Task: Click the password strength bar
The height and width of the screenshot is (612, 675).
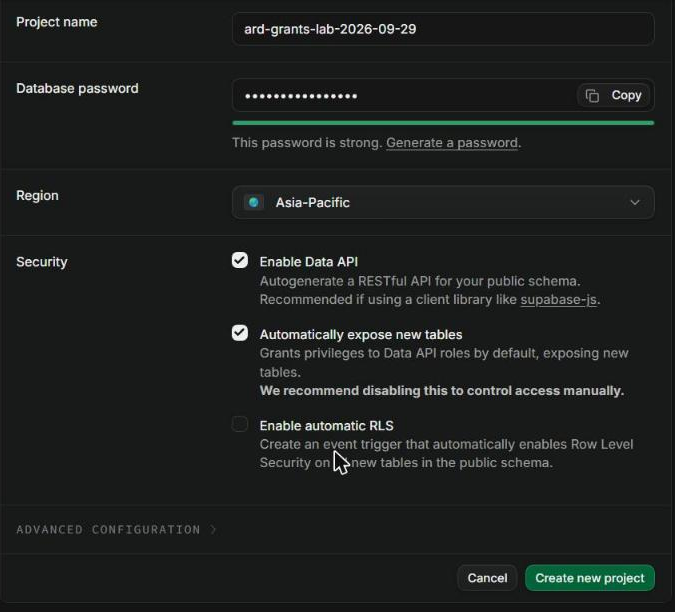Action: [x=443, y=123]
